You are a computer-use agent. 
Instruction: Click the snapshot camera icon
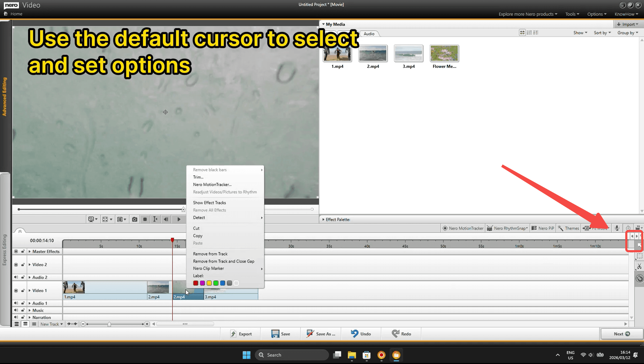pyautogui.click(x=134, y=219)
